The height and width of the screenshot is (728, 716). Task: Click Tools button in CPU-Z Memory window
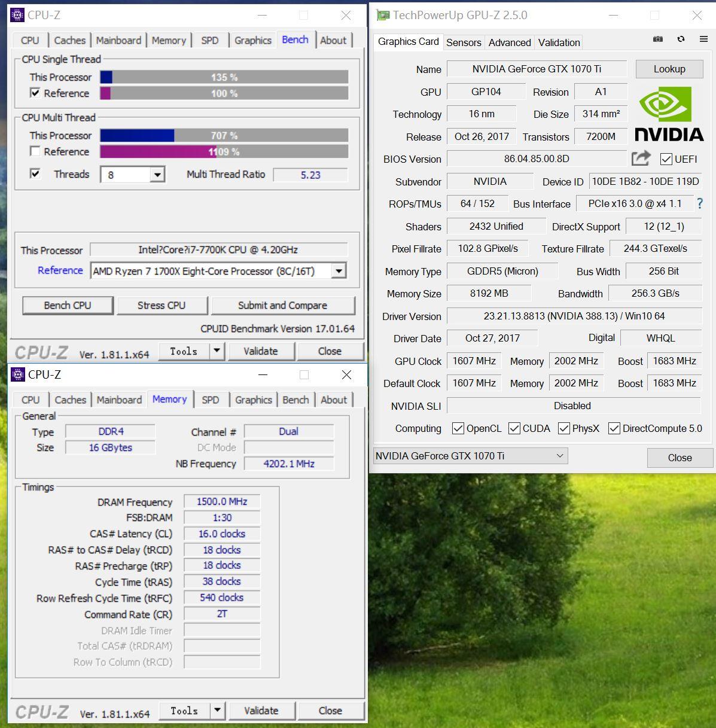tap(184, 711)
